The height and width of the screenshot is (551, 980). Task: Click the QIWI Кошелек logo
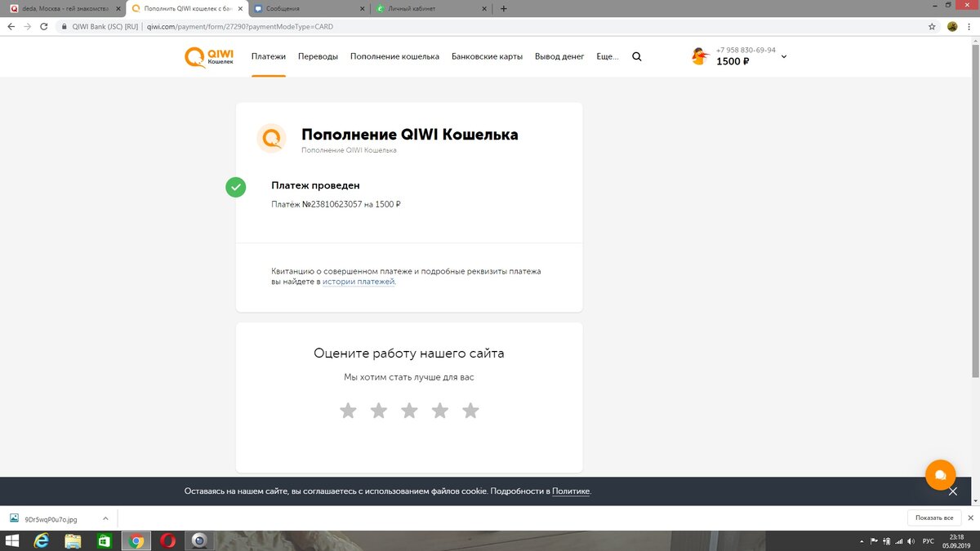coord(210,57)
